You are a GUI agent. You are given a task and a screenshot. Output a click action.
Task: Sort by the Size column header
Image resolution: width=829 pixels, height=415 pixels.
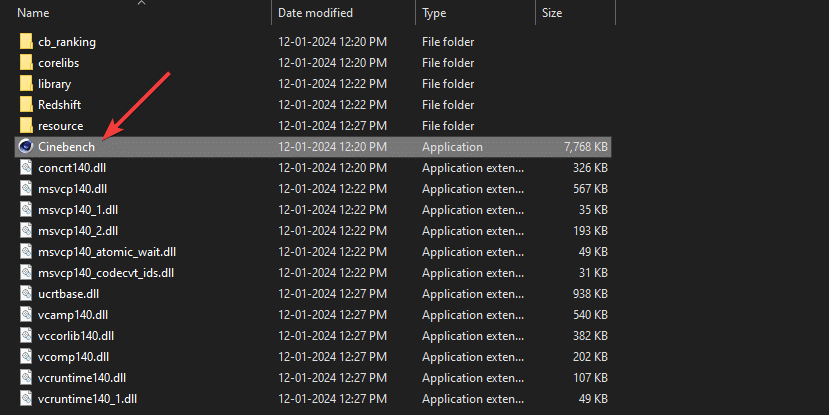click(x=552, y=13)
